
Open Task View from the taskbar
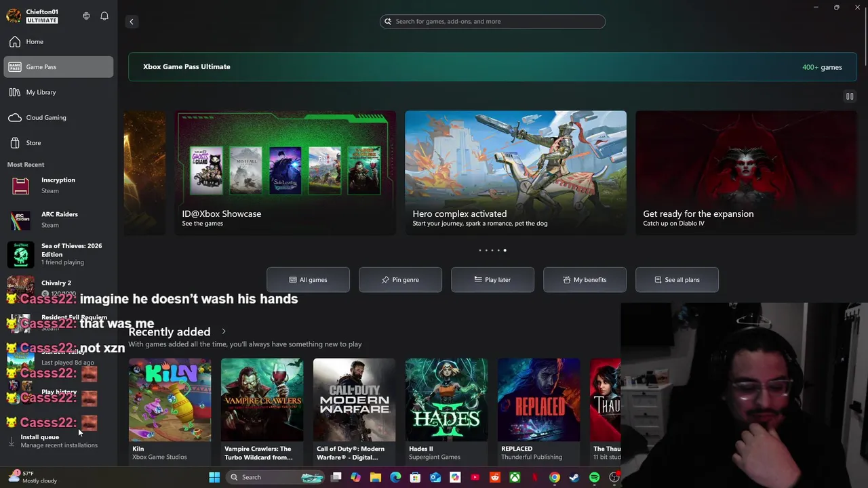pyautogui.click(x=336, y=477)
